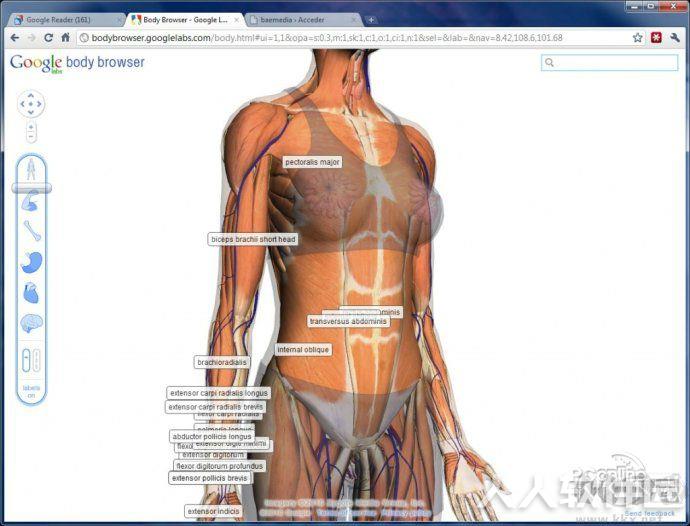The width and height of the screenshot is (690, 526).
Task: Click the extensor indicis label
Action: pyautogui.click(x=213, y=511)
